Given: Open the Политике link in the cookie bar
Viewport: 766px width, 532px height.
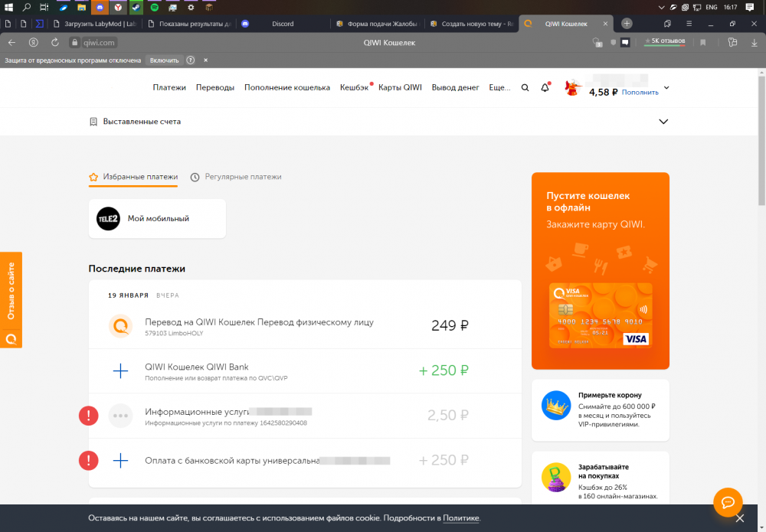Looking at the screenshot, I should click(x=460, y=518).
